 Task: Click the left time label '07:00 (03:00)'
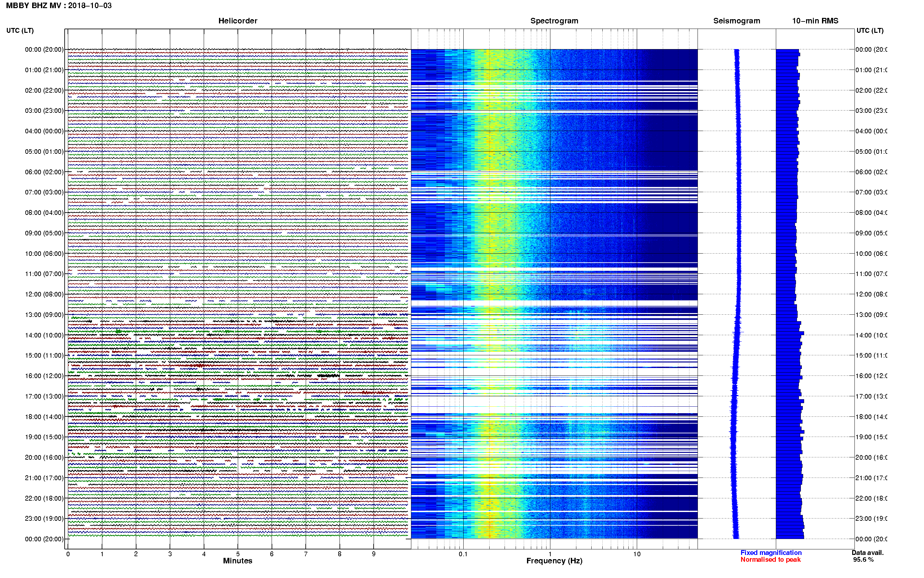(x=44, y=192)
